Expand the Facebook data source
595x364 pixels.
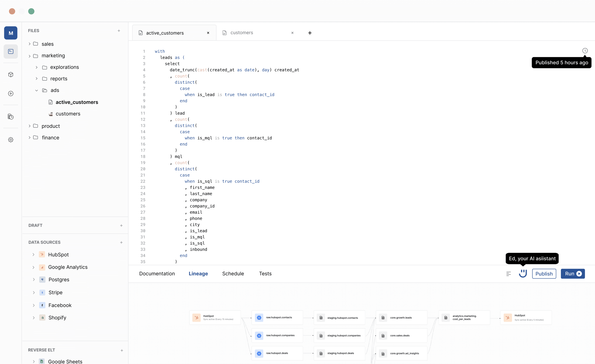click(33, 305)
